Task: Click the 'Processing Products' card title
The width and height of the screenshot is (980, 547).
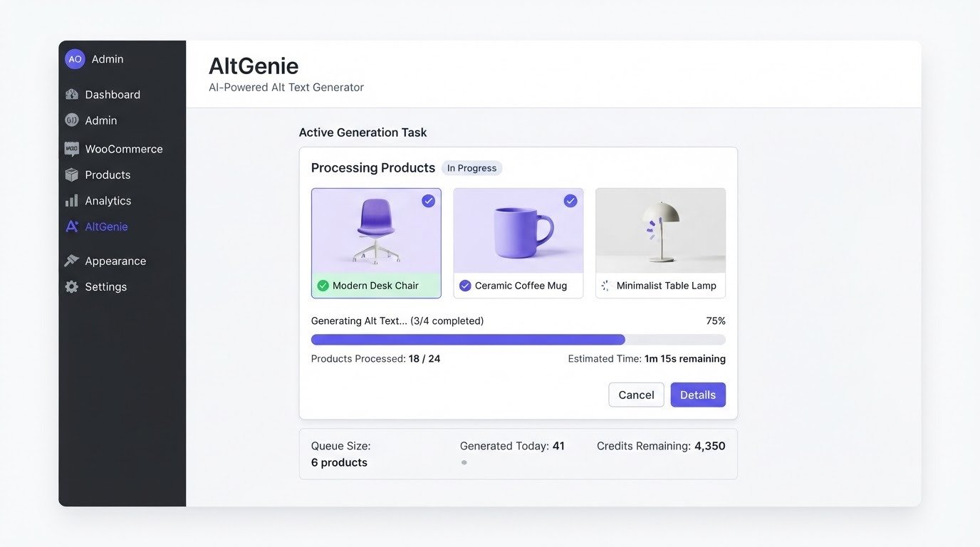Action: (373, 168)
